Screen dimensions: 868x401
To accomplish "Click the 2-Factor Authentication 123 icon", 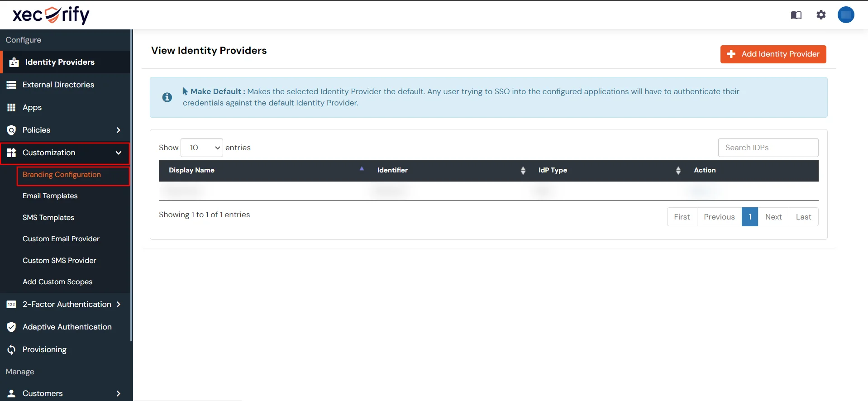I will click(x=11, y=305).
